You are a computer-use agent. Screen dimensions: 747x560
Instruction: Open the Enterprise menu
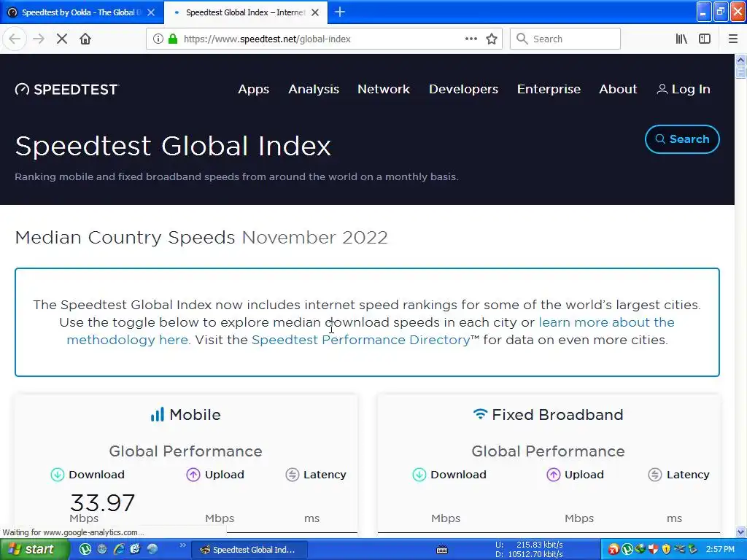549,89
